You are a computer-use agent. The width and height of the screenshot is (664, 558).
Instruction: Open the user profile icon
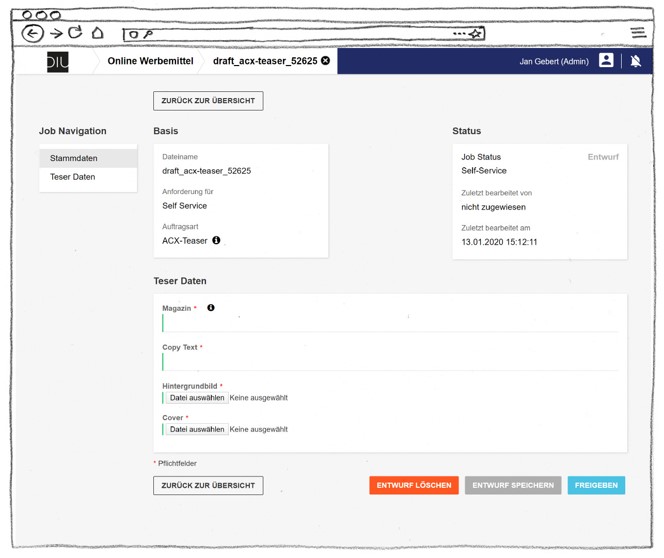[606, 60]
